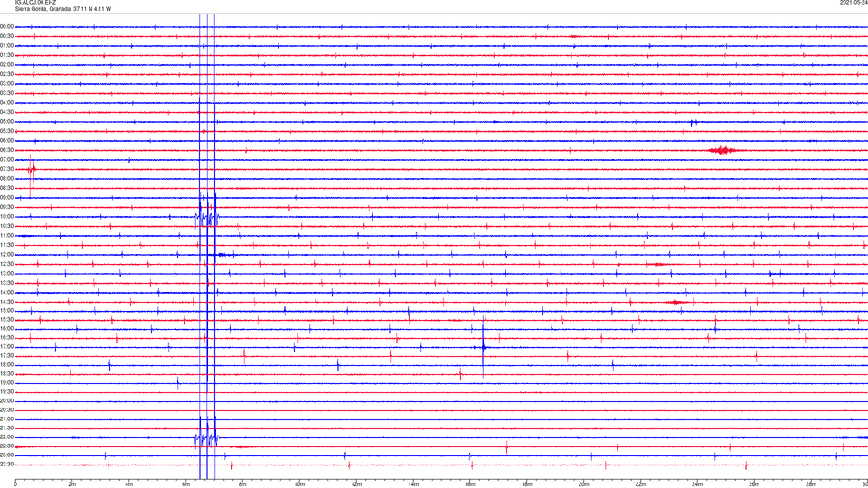
Task: Click the '18:00' time label
Action: click(x=6, y=365)
